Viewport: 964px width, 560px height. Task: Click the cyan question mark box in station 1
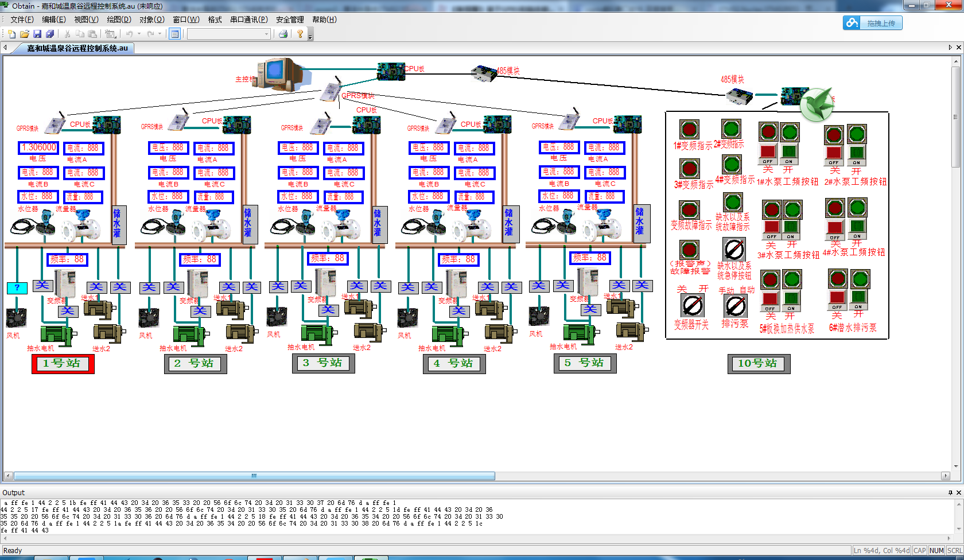click(17, 287)
